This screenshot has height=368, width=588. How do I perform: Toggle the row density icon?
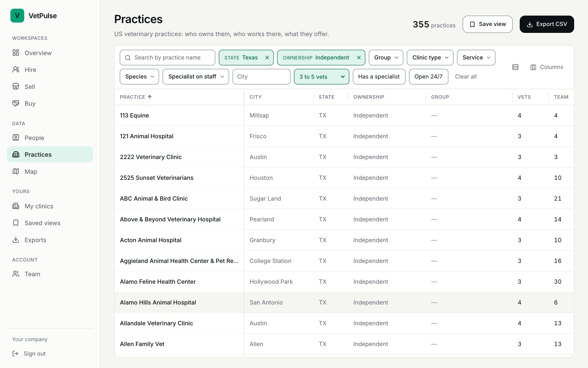tap(515, 67)
